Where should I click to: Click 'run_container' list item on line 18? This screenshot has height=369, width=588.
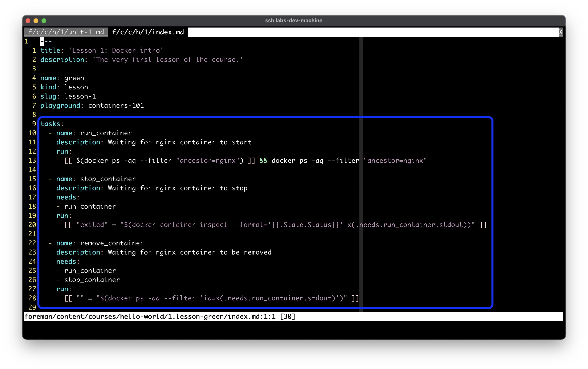tap(90, 206)
